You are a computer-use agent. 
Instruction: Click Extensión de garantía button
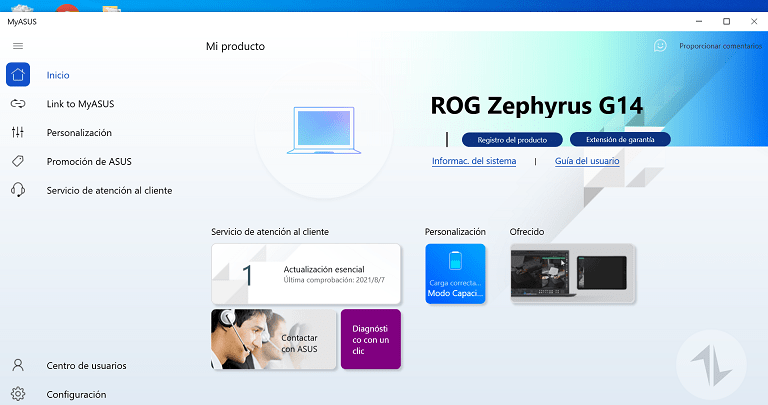[620, 140]
